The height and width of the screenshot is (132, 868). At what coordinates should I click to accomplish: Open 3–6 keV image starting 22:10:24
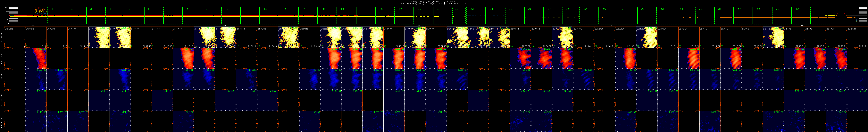(x=647, y=37)
